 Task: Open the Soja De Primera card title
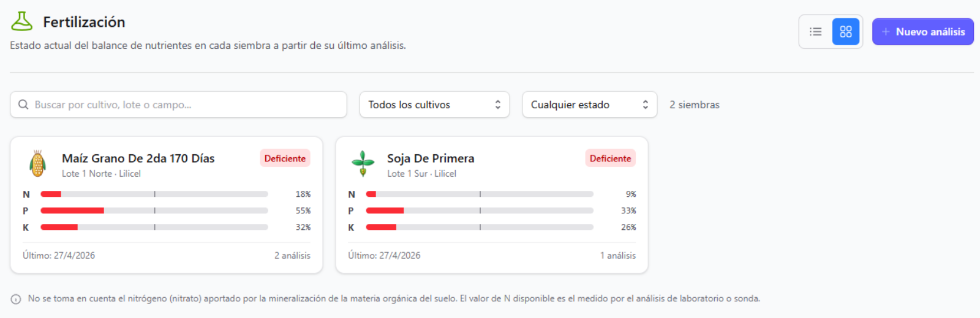point(431,158)
